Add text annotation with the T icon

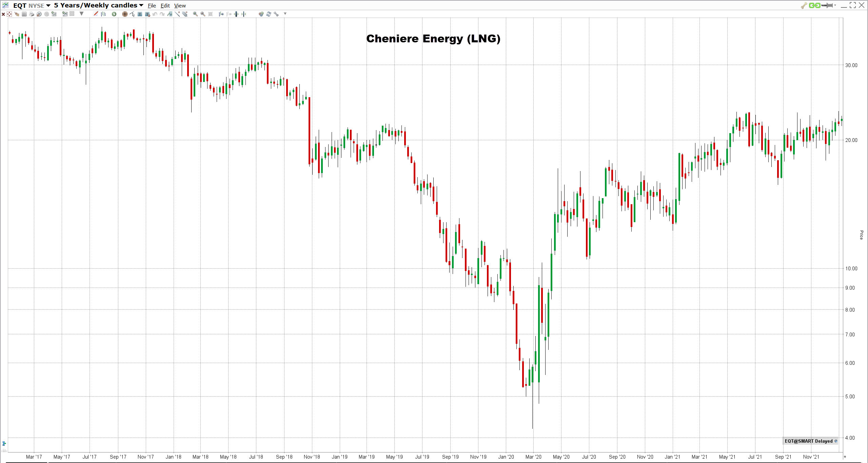(140, 14)
